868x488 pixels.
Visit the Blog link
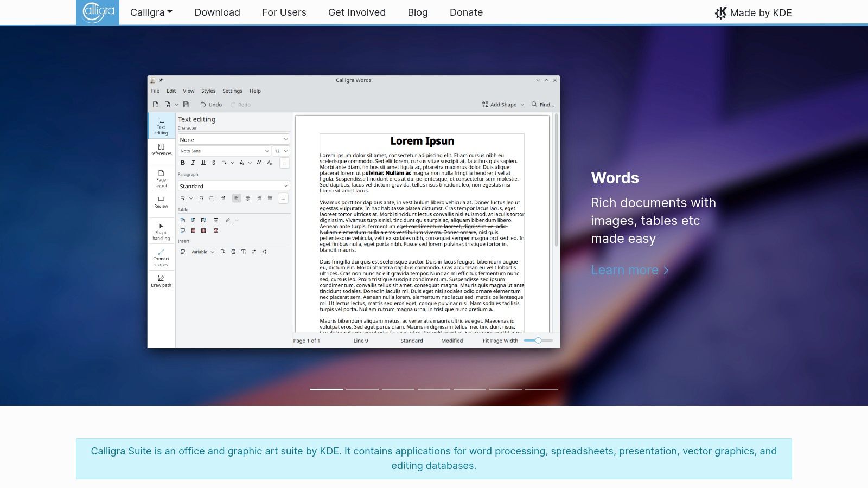coord(418,12)
